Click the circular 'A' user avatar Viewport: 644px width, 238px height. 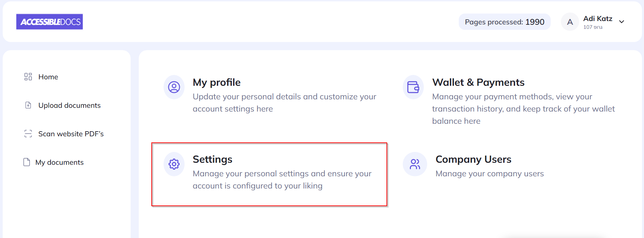click(x=570, y=22)
